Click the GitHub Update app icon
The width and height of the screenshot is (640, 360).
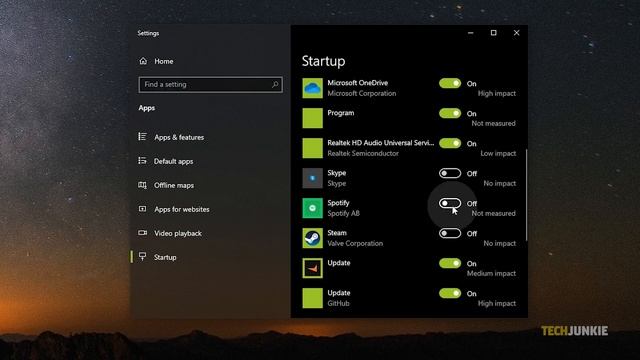(x=313, y=298)
